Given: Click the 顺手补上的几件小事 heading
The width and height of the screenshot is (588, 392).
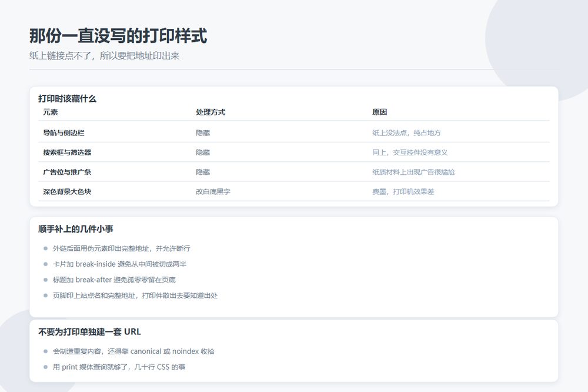Looking at the screenshot, I should [x=75, y=228].
